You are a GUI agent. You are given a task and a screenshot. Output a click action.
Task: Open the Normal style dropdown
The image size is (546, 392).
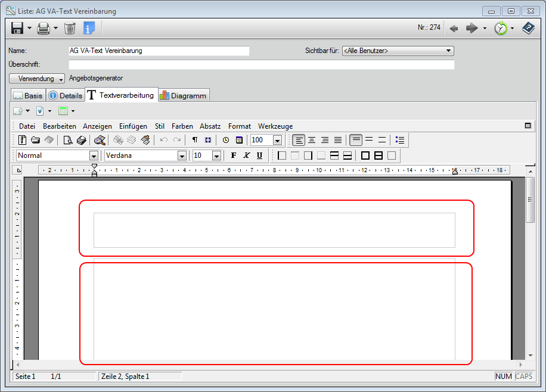pos(94,155)
